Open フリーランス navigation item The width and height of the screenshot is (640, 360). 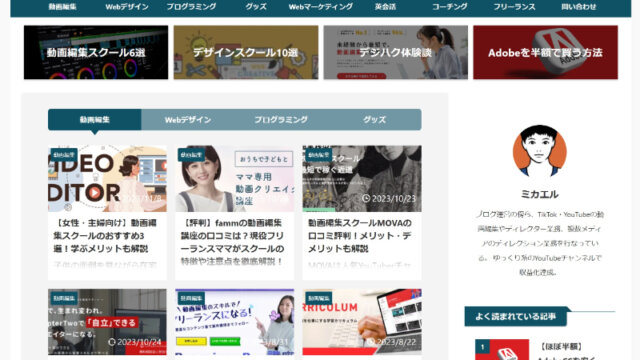514,7
